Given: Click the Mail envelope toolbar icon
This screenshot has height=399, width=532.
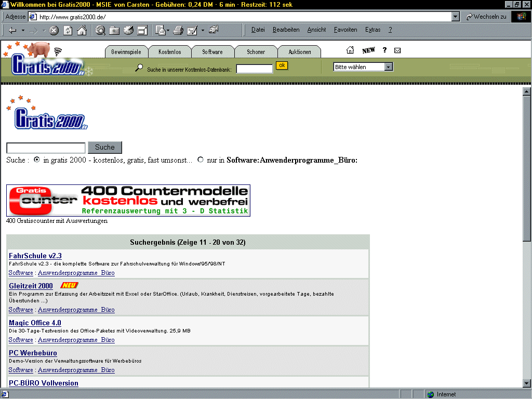Looking at the screenshot, I should [x=160, y=31].
